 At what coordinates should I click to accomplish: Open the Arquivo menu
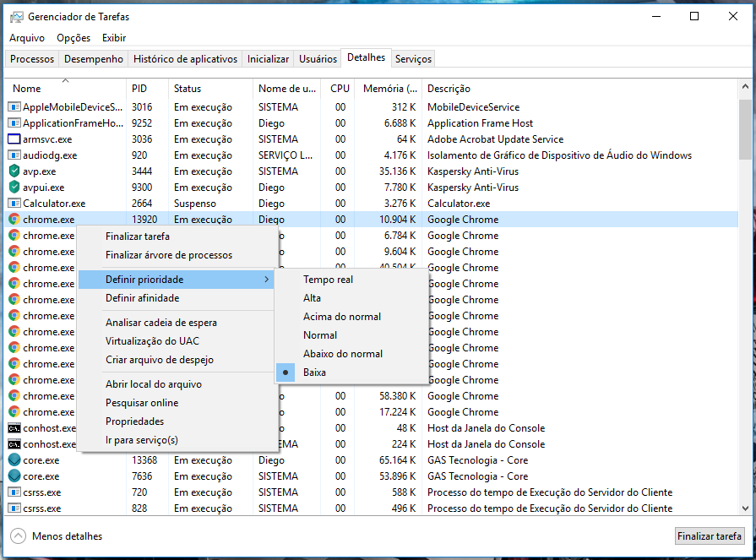click(x=27, y=38)
